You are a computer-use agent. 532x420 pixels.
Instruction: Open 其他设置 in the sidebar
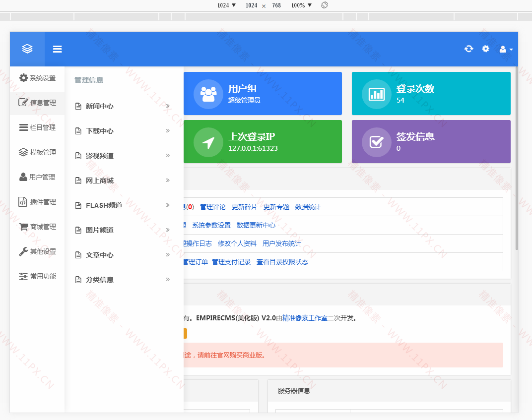click(37, 251)
